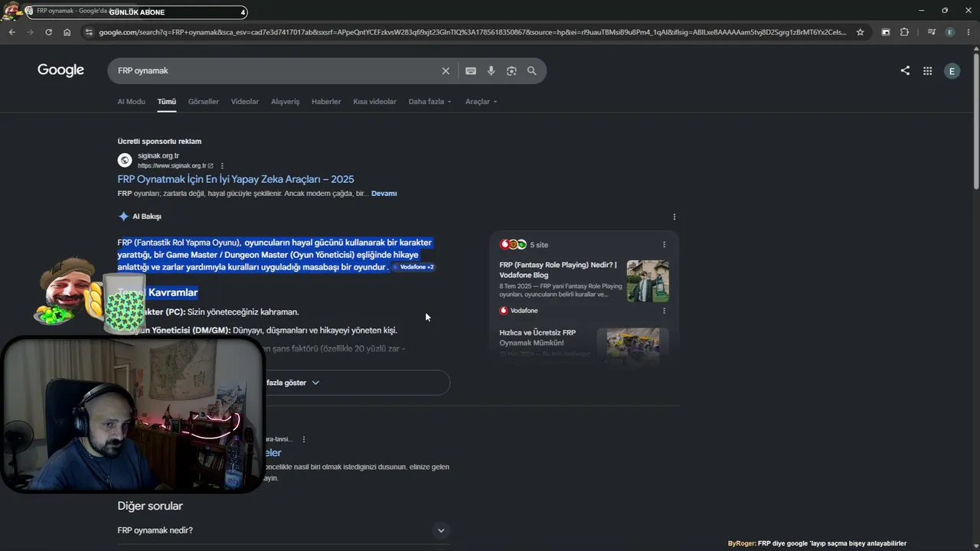Open the browser home page
The width and height of the screenshot is (980, 551).
pyautogui.click(x=67, y=32)
